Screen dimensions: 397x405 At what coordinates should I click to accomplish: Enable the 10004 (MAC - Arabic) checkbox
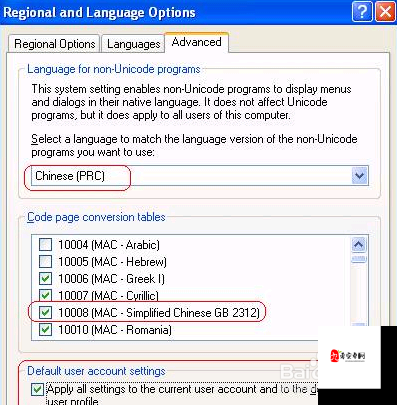[45, 245]
